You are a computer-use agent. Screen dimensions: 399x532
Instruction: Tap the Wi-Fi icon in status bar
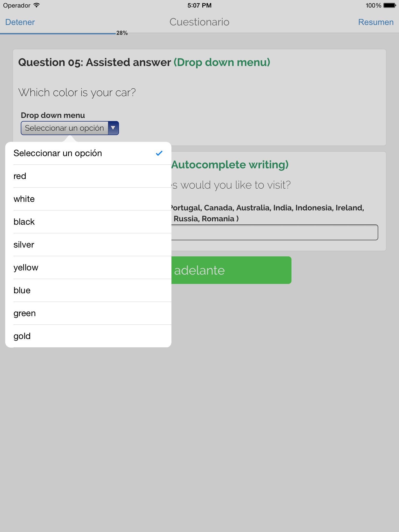coord(37,5)
